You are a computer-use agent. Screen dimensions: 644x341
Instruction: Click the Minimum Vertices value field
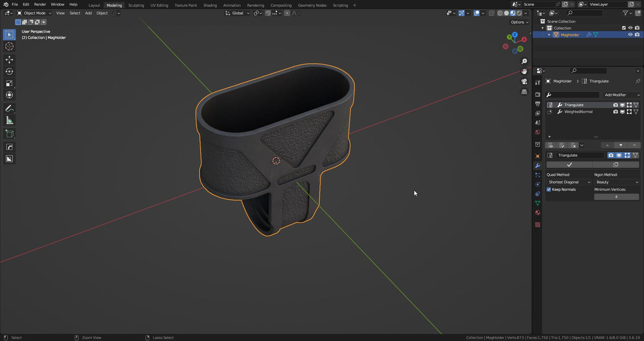616,197
